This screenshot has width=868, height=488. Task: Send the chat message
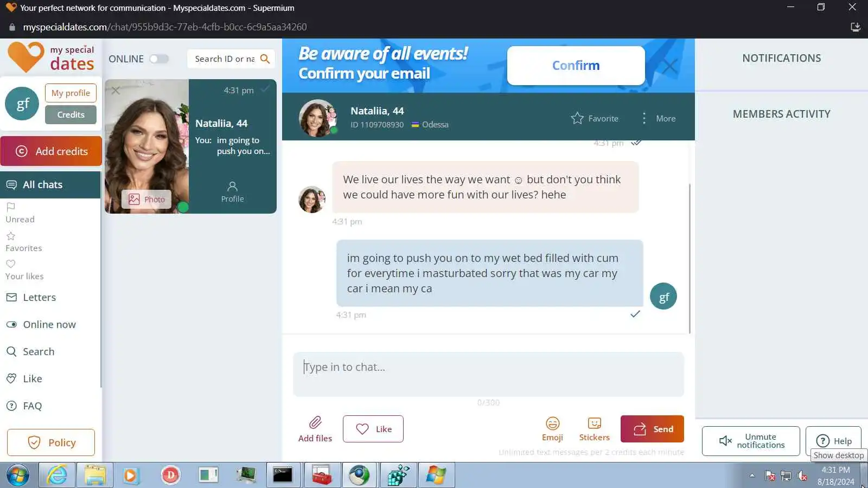coord(652,429)
